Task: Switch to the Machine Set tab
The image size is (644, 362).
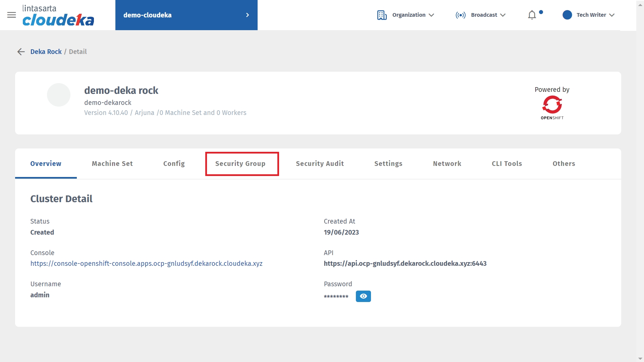Action: coord(112,164)
